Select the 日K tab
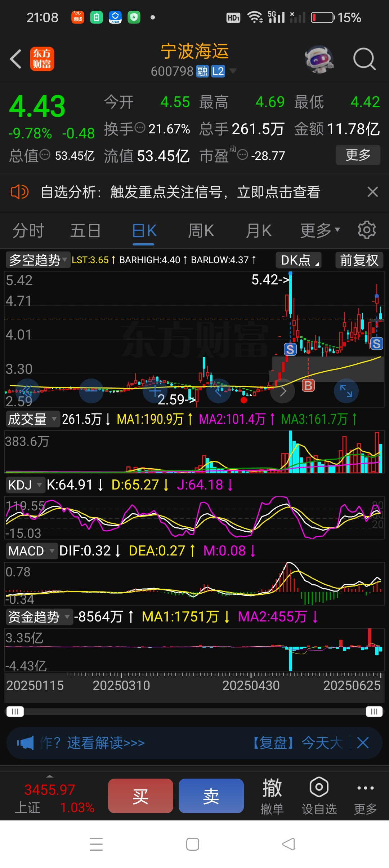389x868 pixels. pyautogui.click(x=144, y=231)
